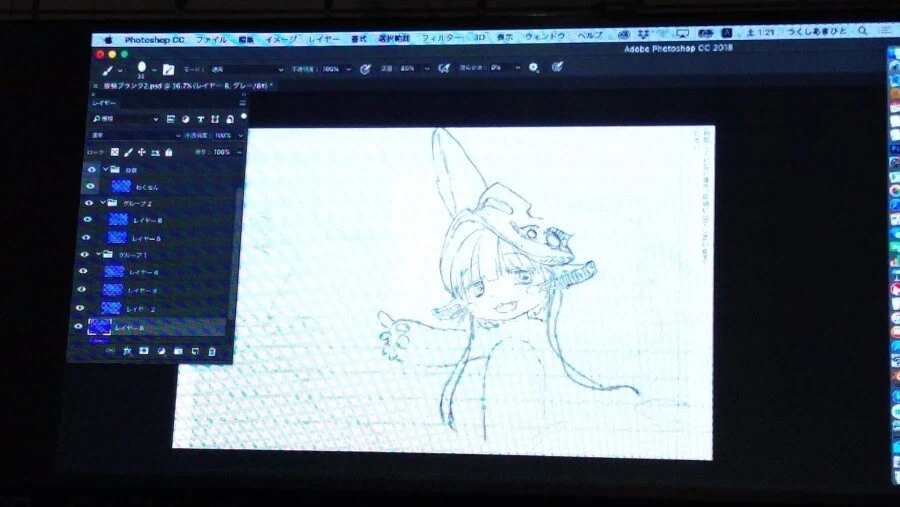Select the レイヤー 2 layer
This screenshot has width=900, height=507.
140,308
